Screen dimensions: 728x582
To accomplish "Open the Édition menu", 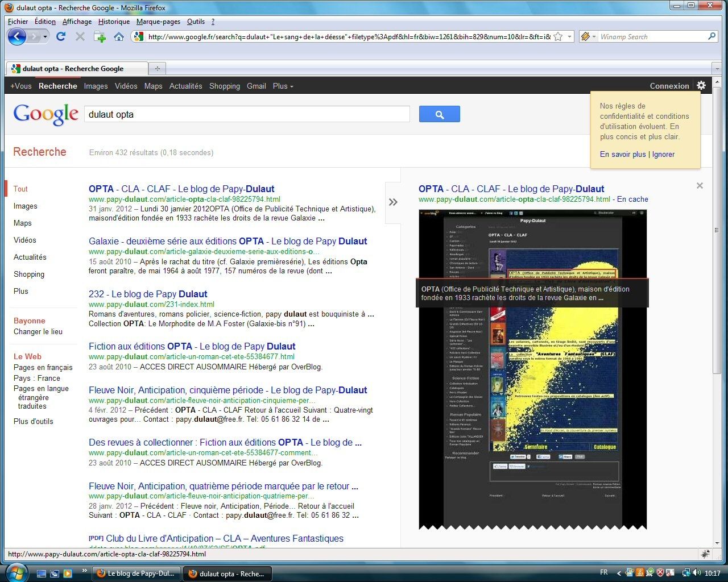I will pos(45,22).
